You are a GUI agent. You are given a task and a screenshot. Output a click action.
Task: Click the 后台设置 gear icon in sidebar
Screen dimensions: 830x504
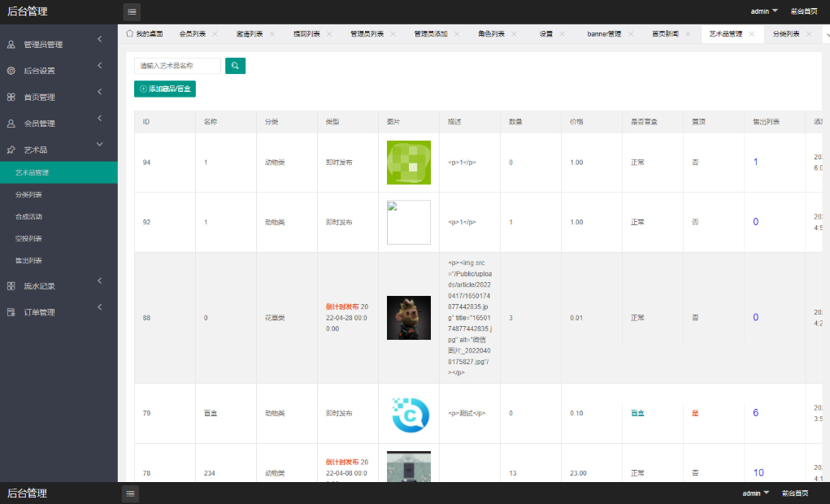click(11, 71)
